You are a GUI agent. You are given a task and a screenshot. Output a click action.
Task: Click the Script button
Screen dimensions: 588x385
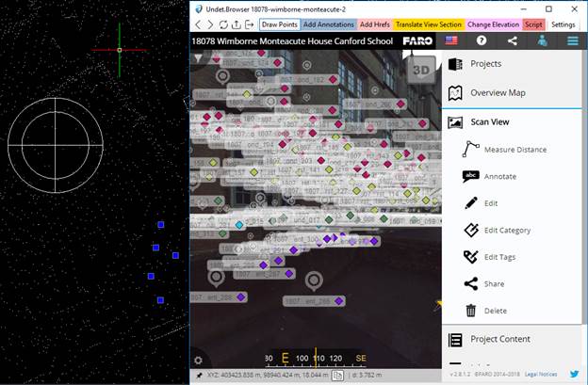[x=533, y=24]
